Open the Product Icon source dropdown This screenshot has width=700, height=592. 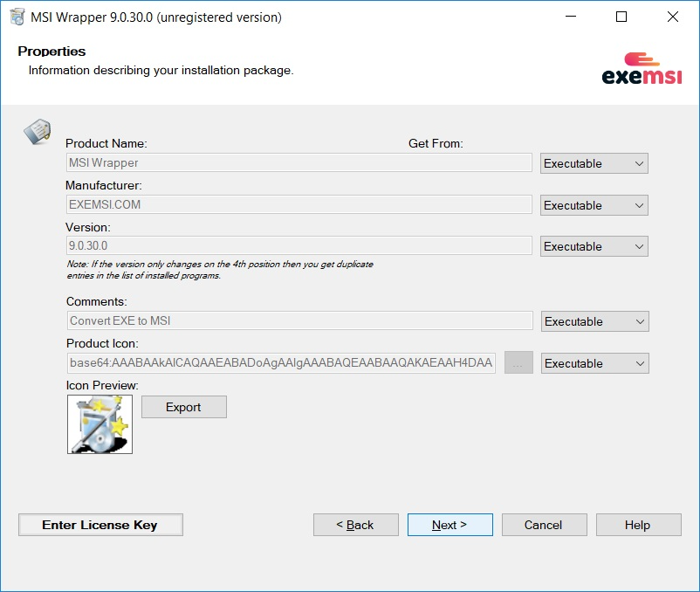coord(594,362)
